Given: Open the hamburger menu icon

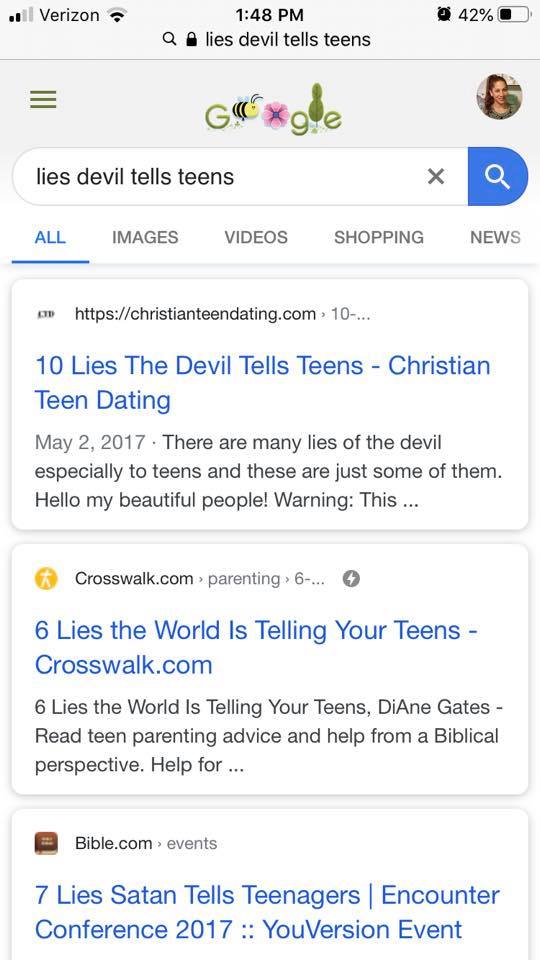Looking at the screenshot, I should point(43,99).
